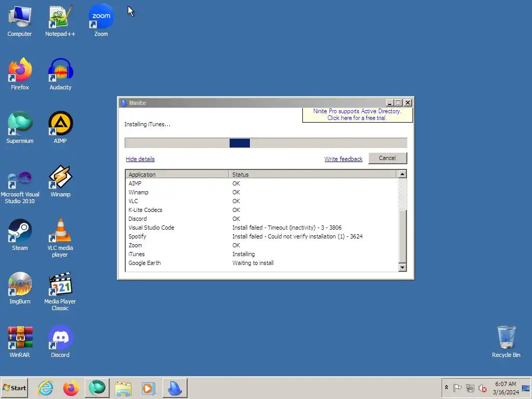Select the Spotify row

click(x=261, y=236)
